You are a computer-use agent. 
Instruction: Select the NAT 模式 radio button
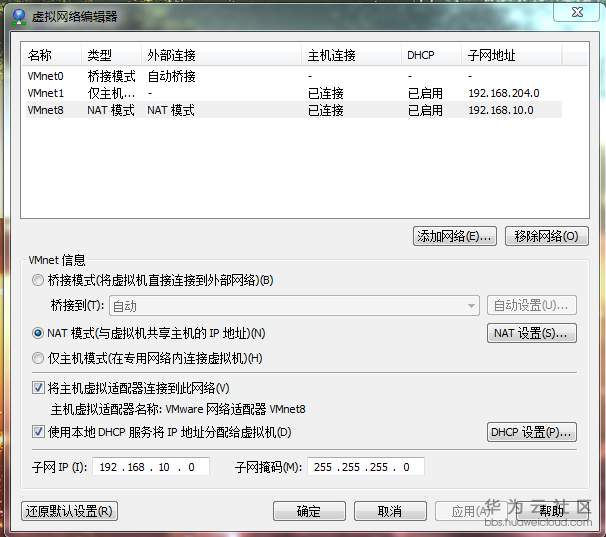(x=38, y=333)
